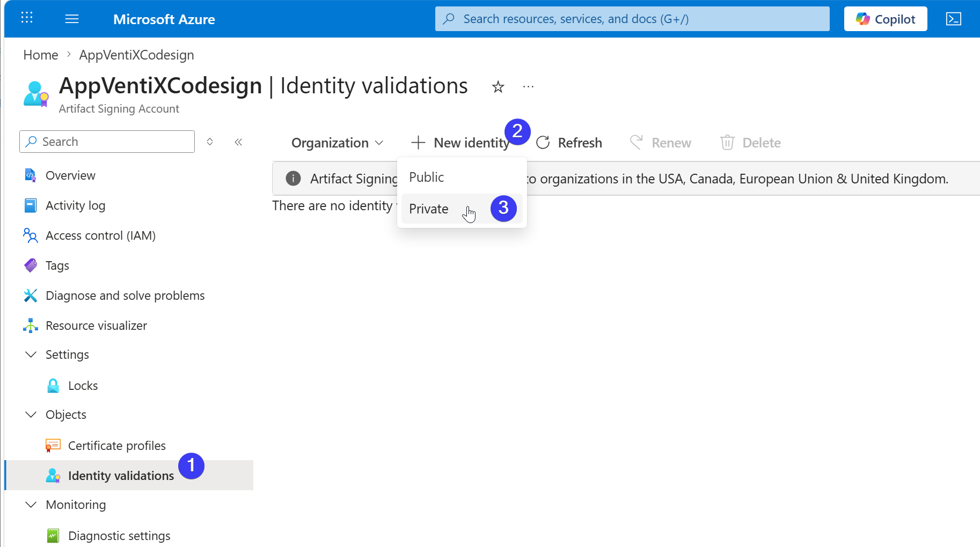The width and height of the screenshot is (980, 547).
Task: Open Tags in the sidebar
Action: click(57, 265)
